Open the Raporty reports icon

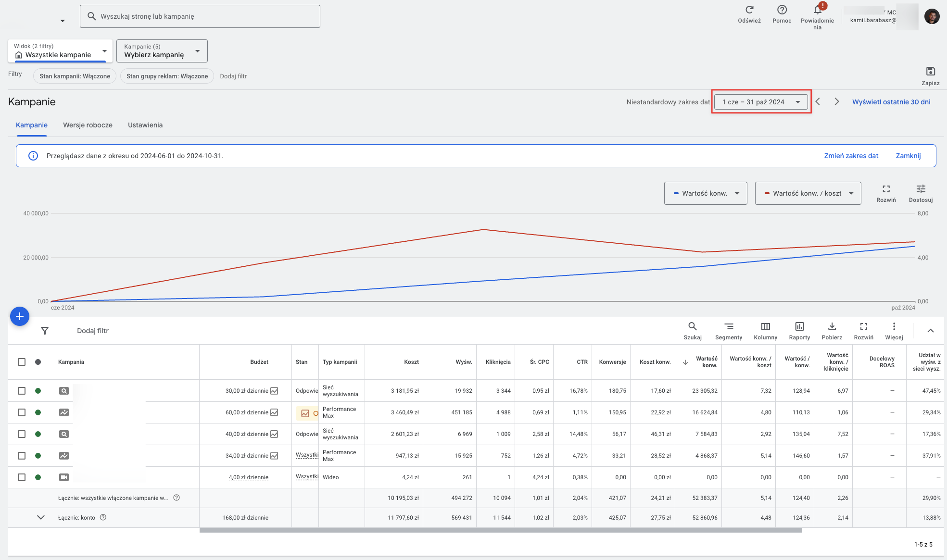799,326
